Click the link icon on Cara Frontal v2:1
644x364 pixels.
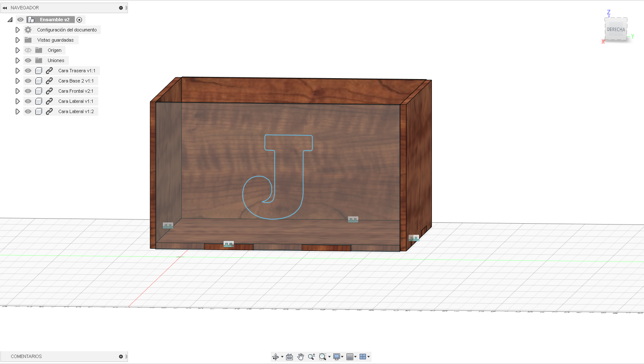pos(49,91)
